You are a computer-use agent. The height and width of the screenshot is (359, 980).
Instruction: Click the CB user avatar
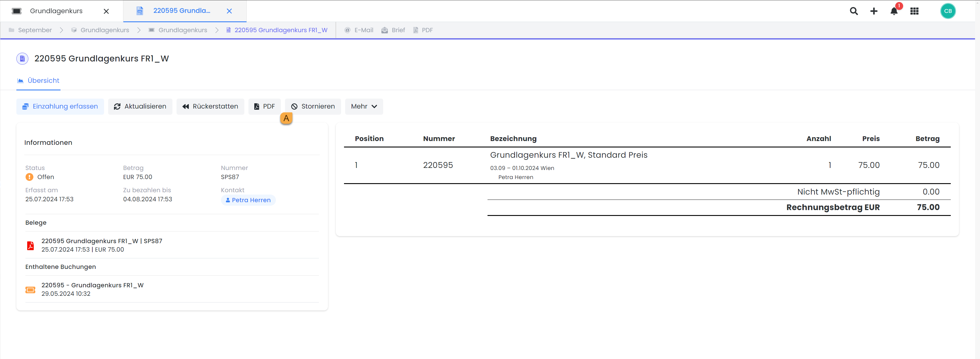[x=948, y=11]
